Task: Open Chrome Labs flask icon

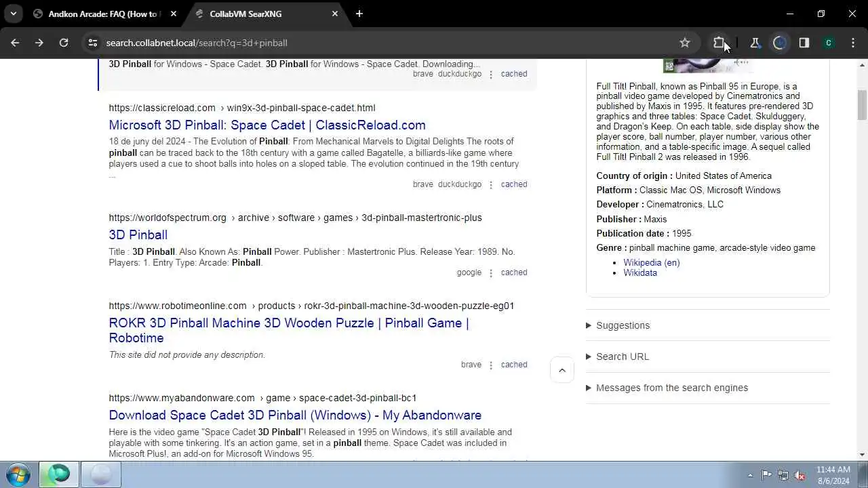Action: pyautogui.click(x=755, y=43)
